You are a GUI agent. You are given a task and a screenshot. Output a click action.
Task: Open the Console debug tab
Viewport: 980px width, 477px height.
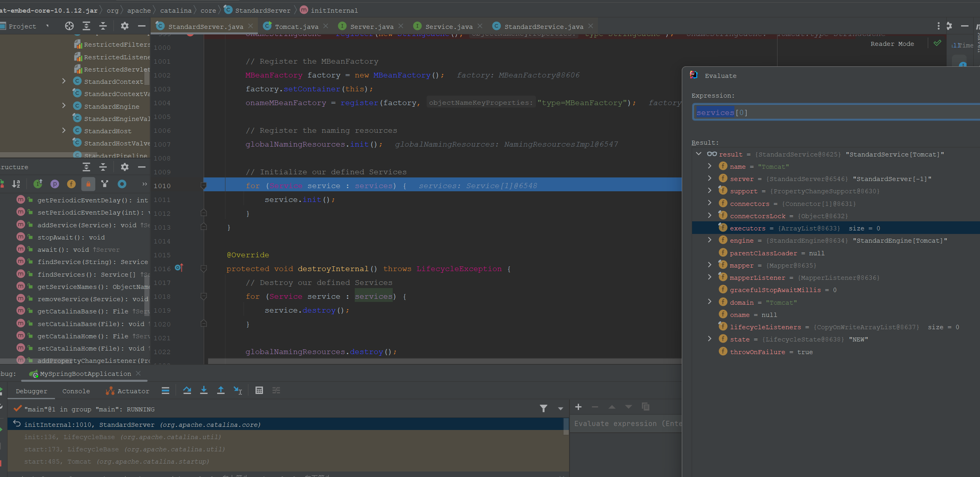[x=76, y=391]
